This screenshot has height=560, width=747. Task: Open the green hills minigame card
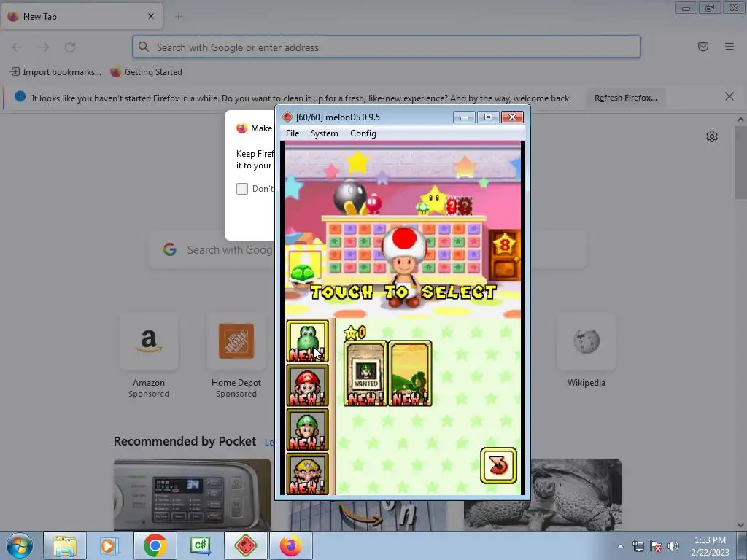coord(411,373)
